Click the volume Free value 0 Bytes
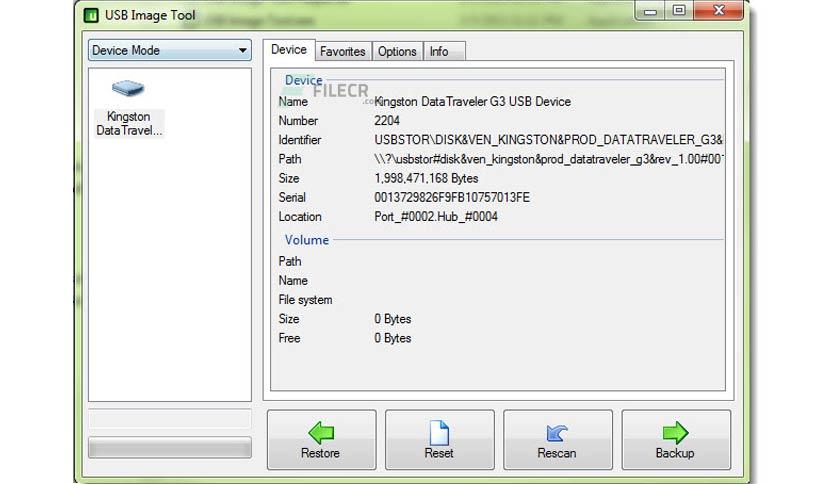This screenshot has height=484, width=836. (392, 338)
